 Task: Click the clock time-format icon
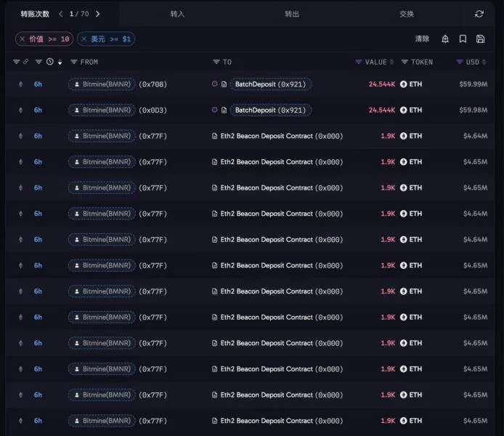tap(50, 62)
